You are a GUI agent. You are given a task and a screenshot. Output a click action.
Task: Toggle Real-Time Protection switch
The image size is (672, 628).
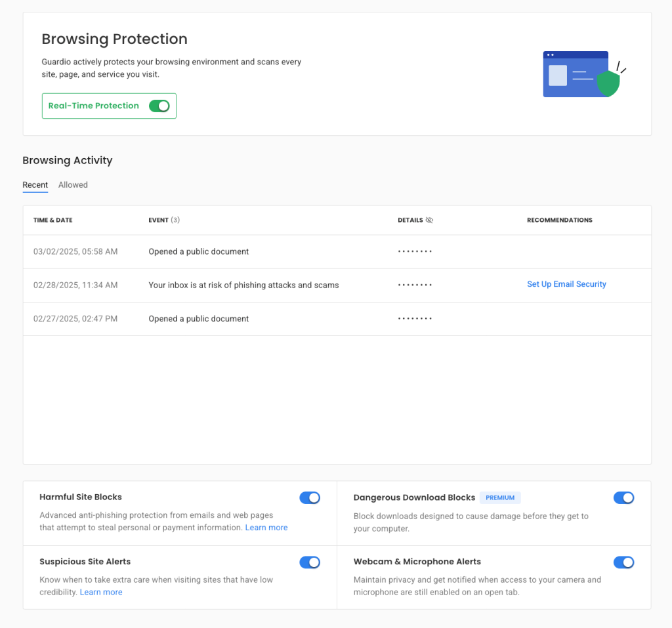159,106
